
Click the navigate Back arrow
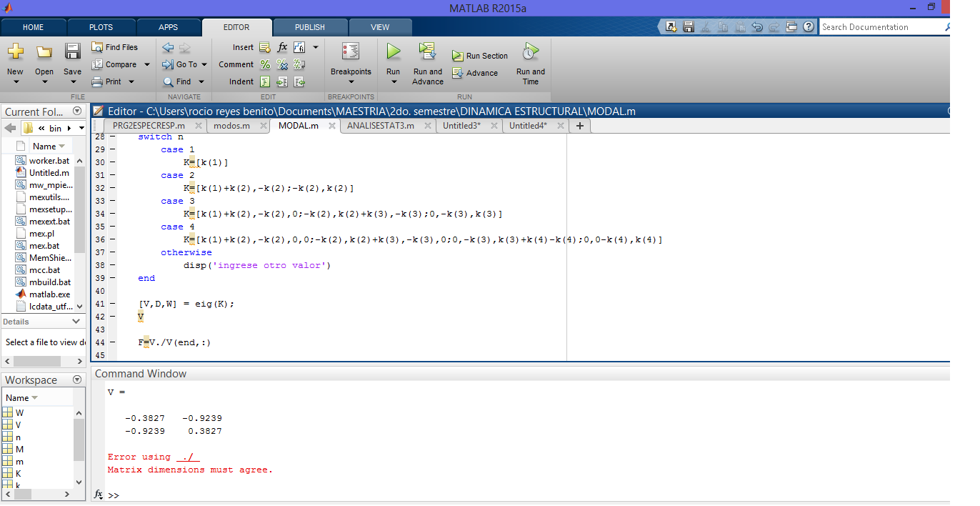point(168,47)
